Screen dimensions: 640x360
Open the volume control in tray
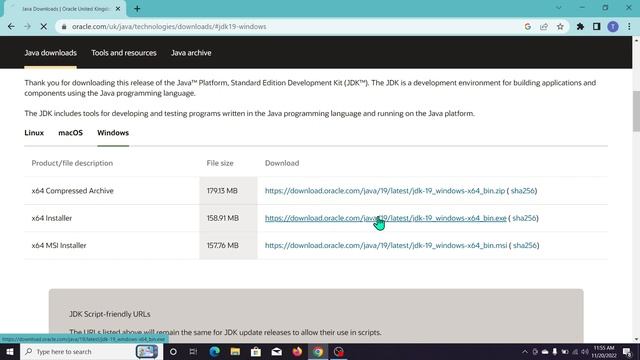(585, 351)
